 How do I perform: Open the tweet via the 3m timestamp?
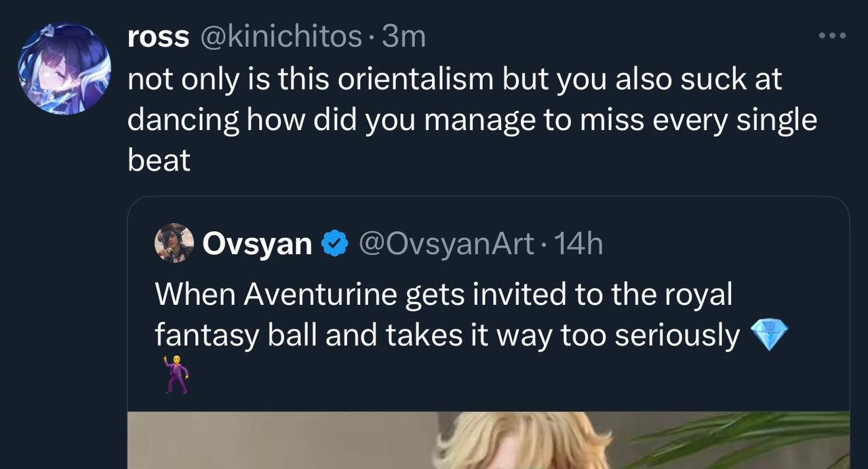click(x=404, y=37)
